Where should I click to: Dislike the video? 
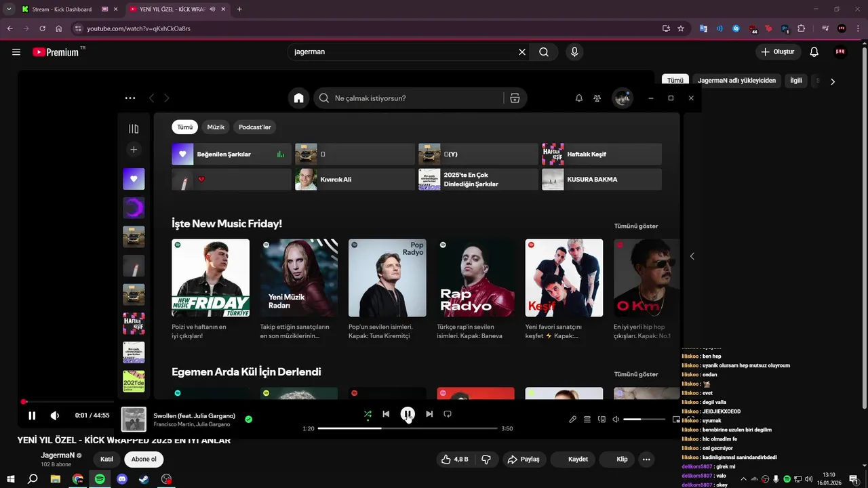coord(486,459)
